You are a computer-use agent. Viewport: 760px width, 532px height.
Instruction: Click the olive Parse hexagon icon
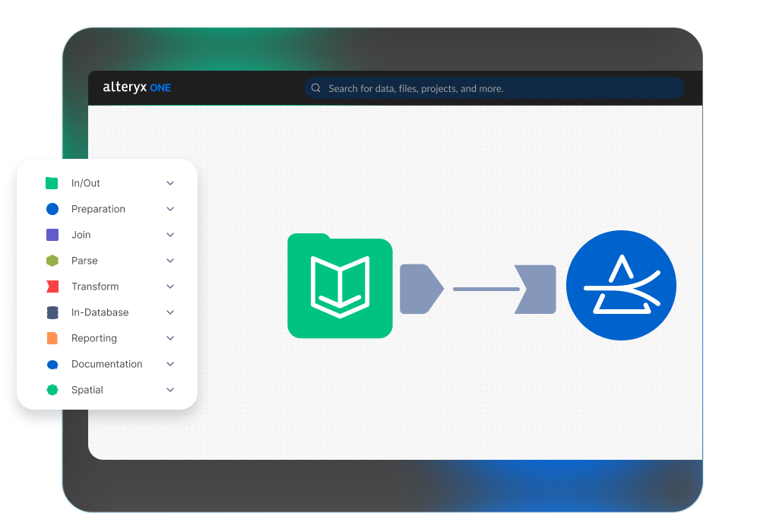51,260
